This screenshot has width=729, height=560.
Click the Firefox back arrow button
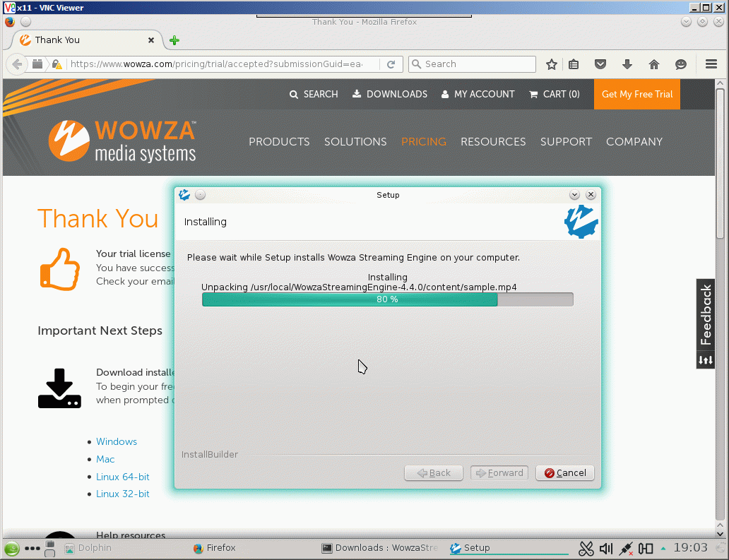(x=17, y=64)
